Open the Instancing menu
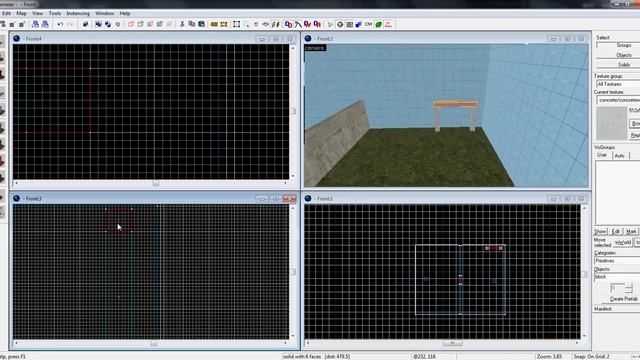Image resolution: width=640 pixels, height=360 pixels. click(x=78, y=13)
